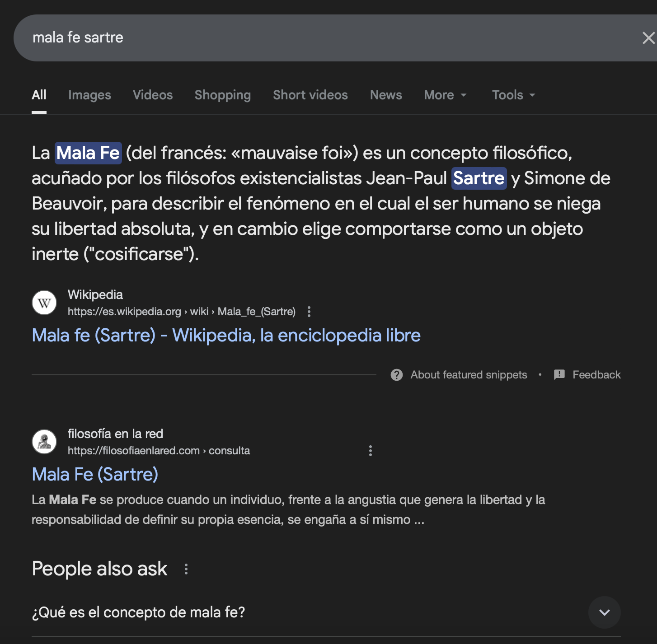This screenshot has height=644, width=657.
Task: Click the Feedback flag icon
Action: [x=559, y=375]
